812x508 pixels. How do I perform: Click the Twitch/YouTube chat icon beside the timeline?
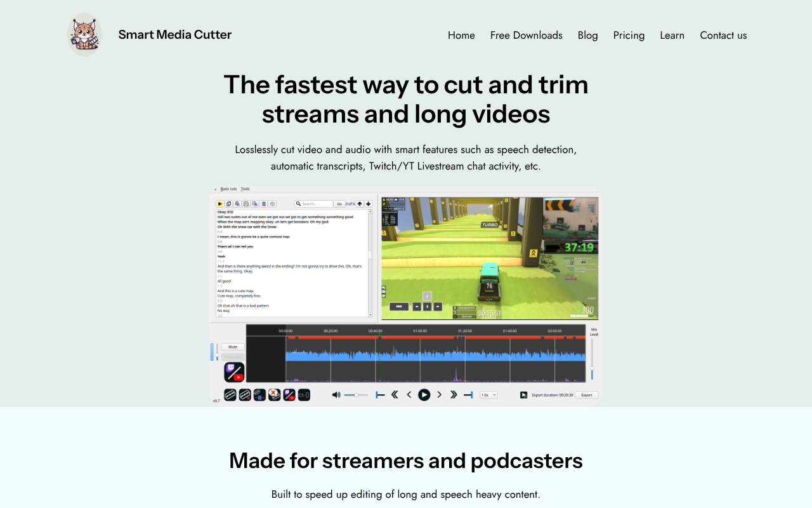234,372
